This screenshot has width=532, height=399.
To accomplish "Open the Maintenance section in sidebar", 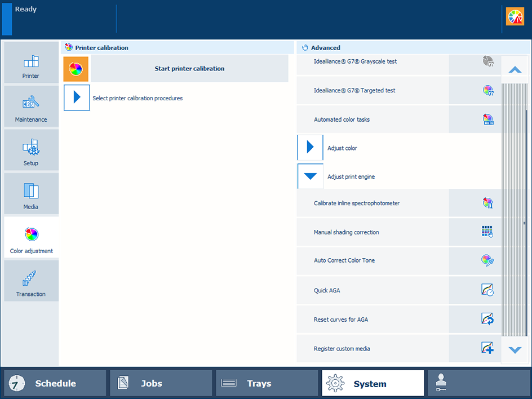I will click(x=31, y=107).
